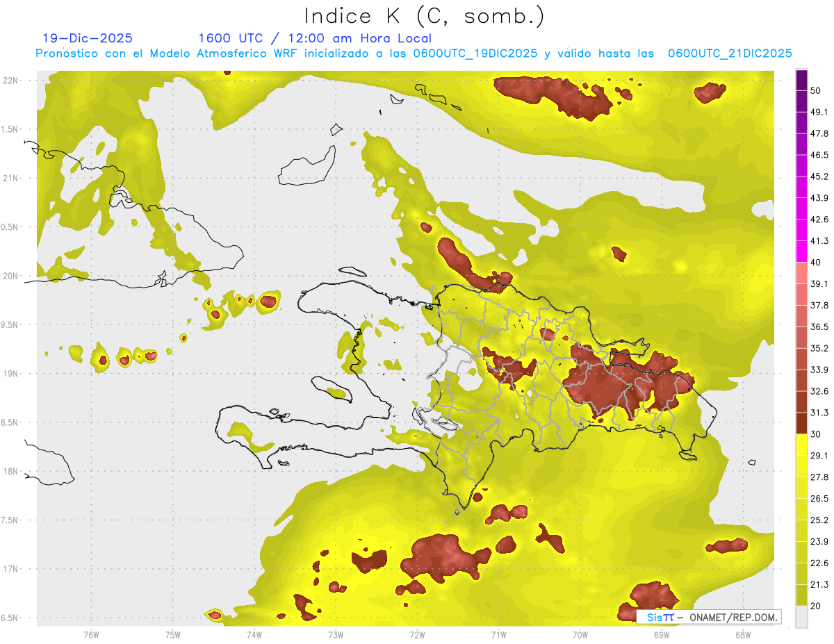Click the latitude axis label 17N

pos(10,570)
